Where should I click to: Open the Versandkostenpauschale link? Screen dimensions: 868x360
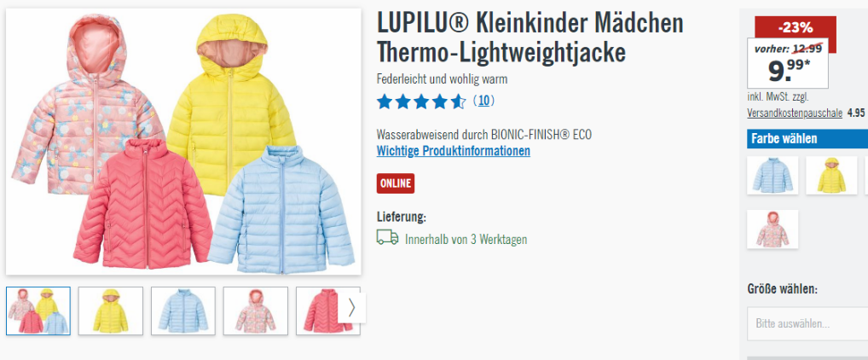point(795,113)
